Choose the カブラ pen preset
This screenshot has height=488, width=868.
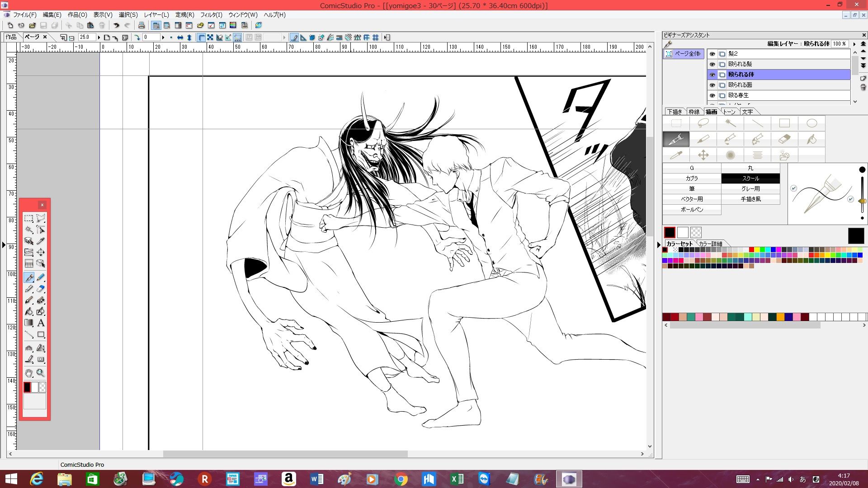click(x=692, y=178)
